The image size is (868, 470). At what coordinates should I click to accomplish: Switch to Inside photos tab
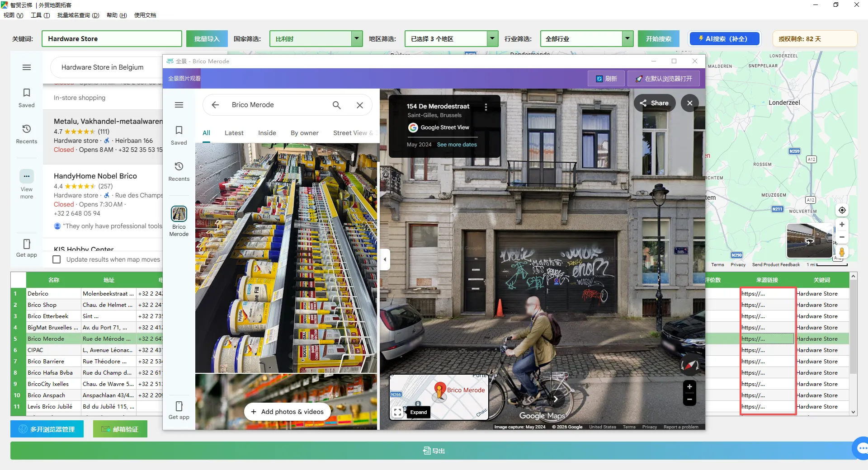coord(267,133)
